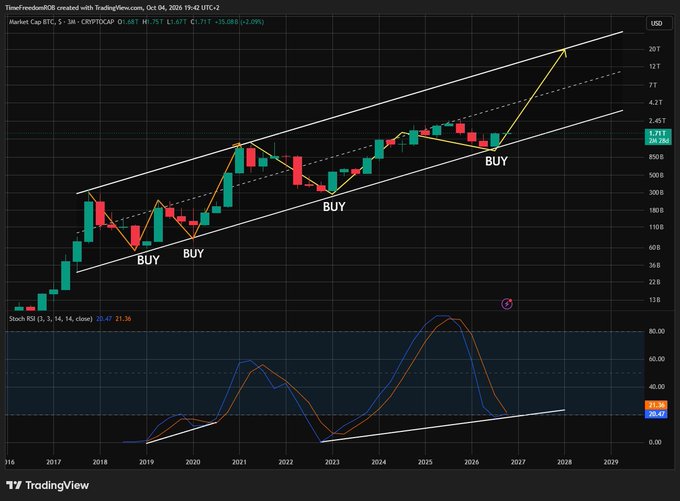Click the 2026 label on time axis
This screenshot has height=501, width=680.
[471, 462]
